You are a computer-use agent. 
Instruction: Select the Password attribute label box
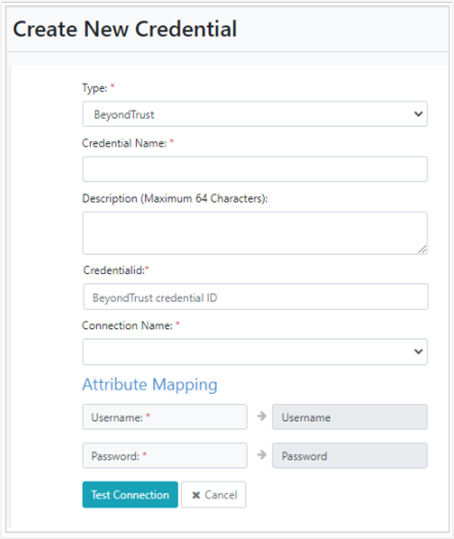pyautogui.click(x=165, y=456)
